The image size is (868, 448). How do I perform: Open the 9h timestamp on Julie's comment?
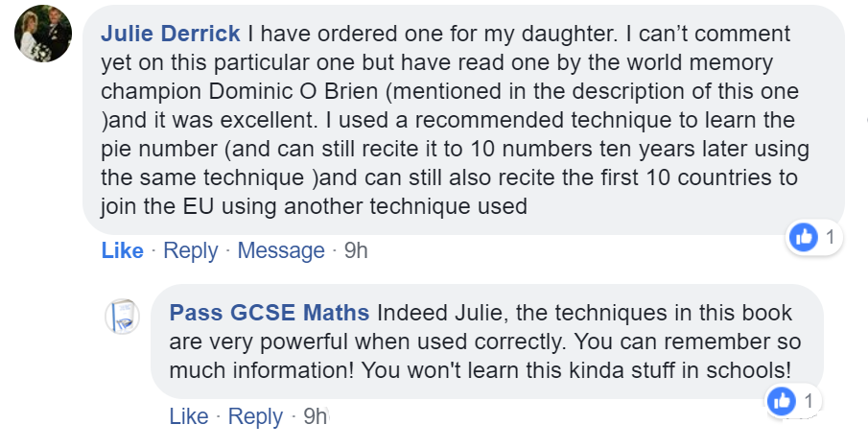click(356, 250)
